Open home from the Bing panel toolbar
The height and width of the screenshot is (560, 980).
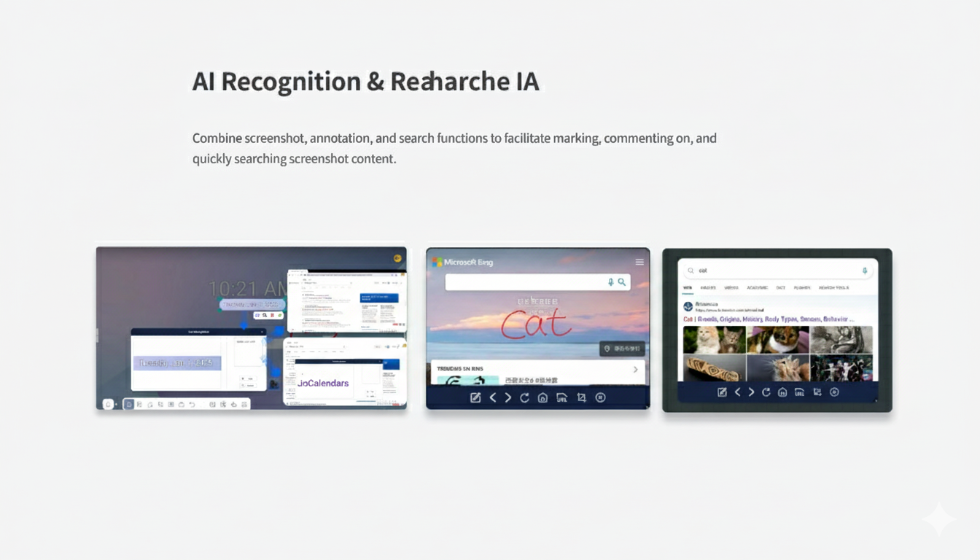point(542,397)
